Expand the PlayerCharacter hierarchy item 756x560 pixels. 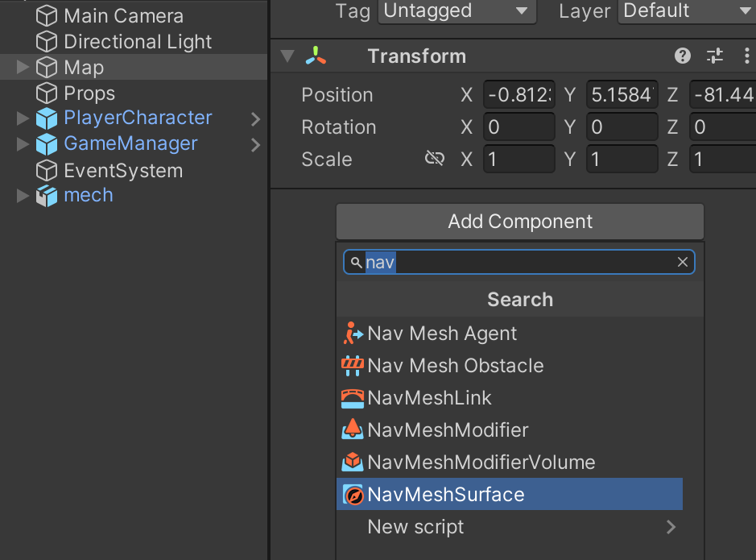[x=23, y=118]
